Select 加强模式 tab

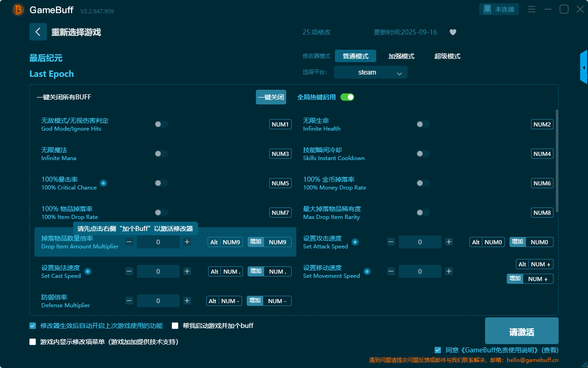click(x=401, y=56)
